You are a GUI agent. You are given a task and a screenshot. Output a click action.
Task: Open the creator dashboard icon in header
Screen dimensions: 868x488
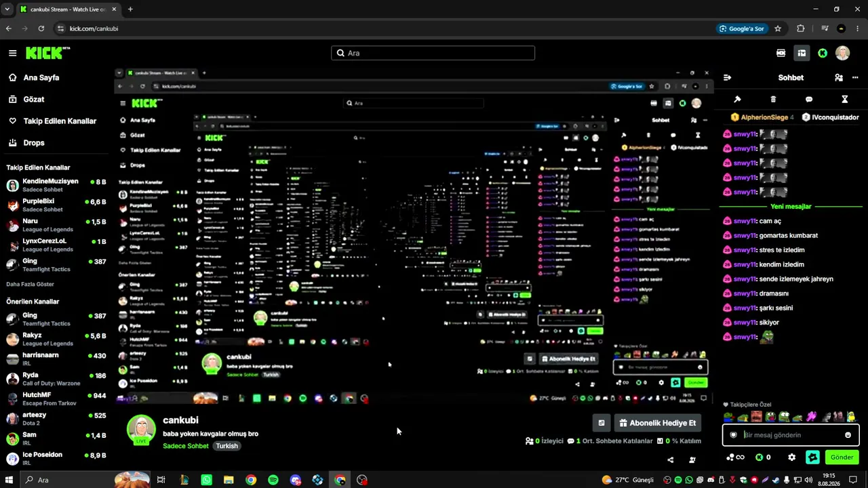point(802,53)
